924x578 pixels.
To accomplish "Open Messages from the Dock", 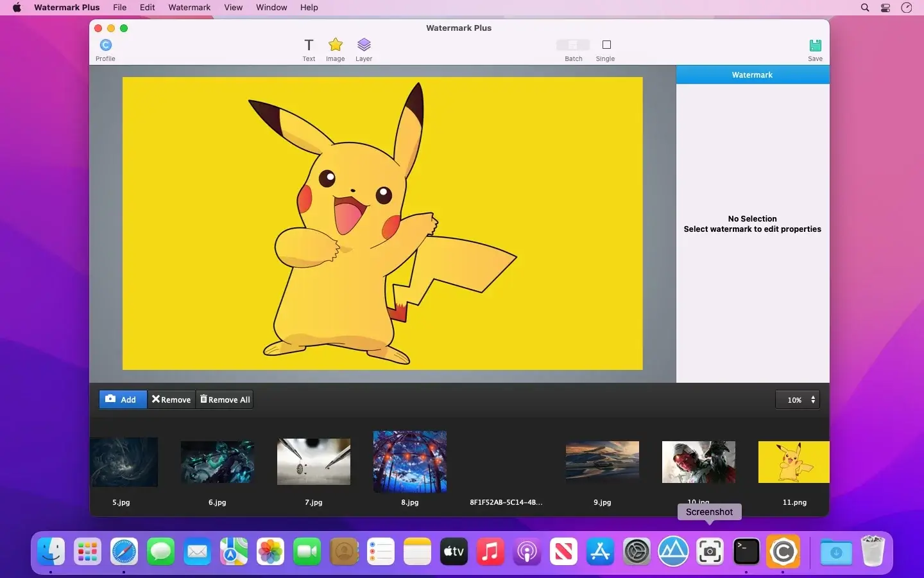I will click(x=160, y=552).
